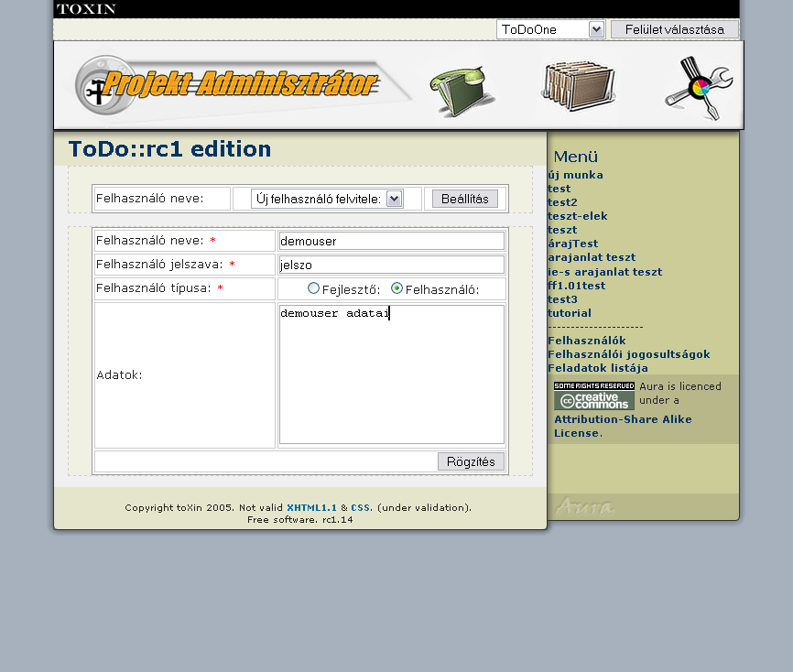Image resolution: width=793 pixels, height=672 pixels.
Task: Click the Creative Commons license badge
Action: tap(593, 396)
